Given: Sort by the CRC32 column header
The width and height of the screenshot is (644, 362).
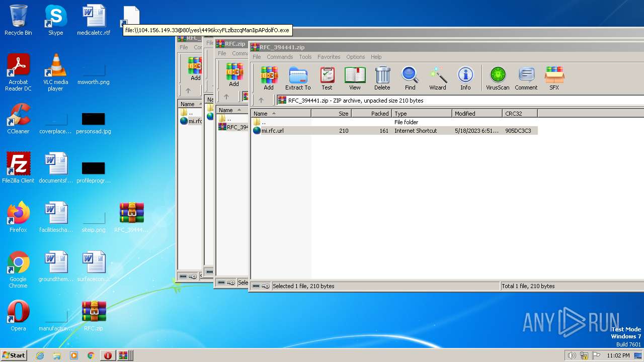Looking at the screenshot, I should point(520,114).
